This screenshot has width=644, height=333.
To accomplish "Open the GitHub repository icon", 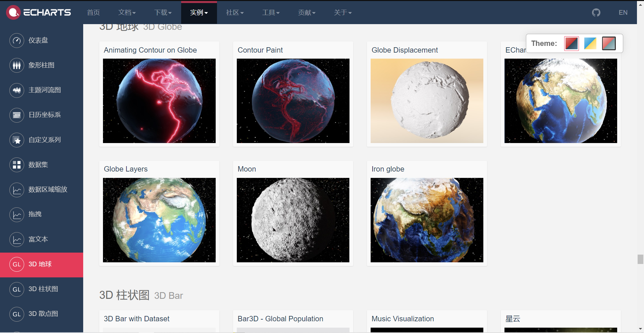I will tap(596, 13).
